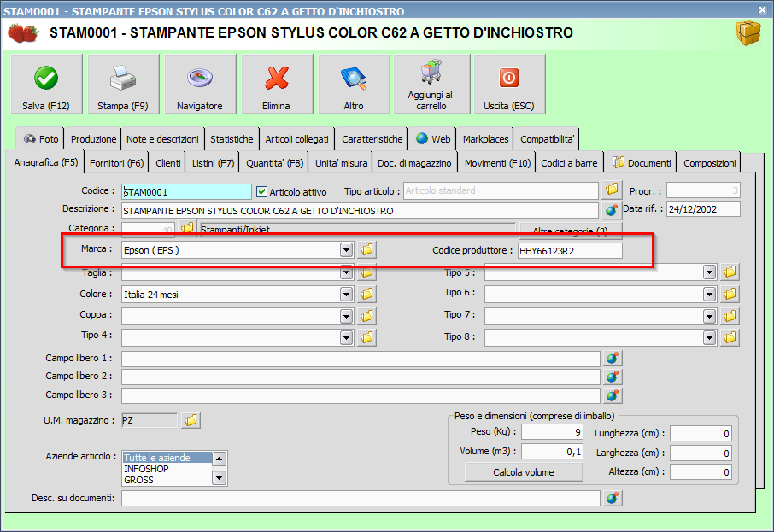Click the Peso (Kg) input field
Screen dimensions: 774x532
pos(553,432)
